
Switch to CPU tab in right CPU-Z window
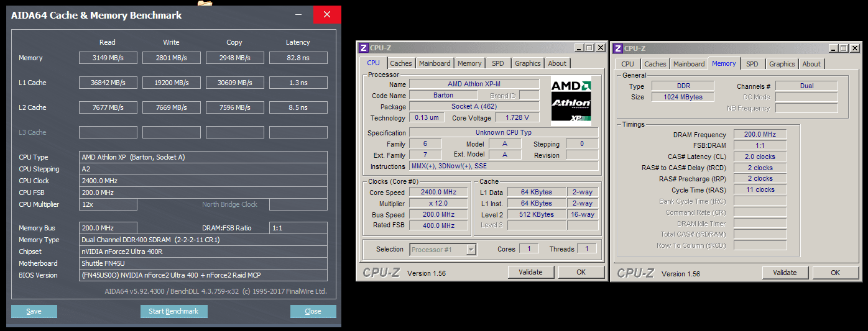pos(628,64)
